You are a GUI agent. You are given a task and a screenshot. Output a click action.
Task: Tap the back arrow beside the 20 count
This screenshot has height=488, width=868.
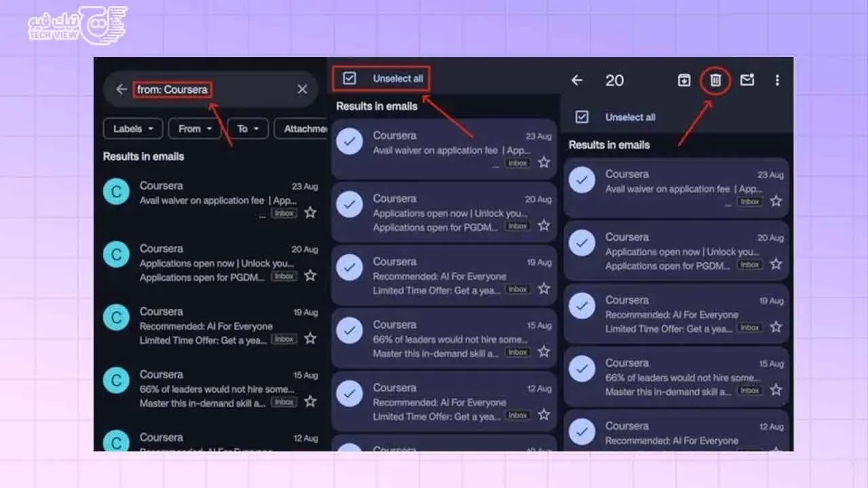[576, 81]
